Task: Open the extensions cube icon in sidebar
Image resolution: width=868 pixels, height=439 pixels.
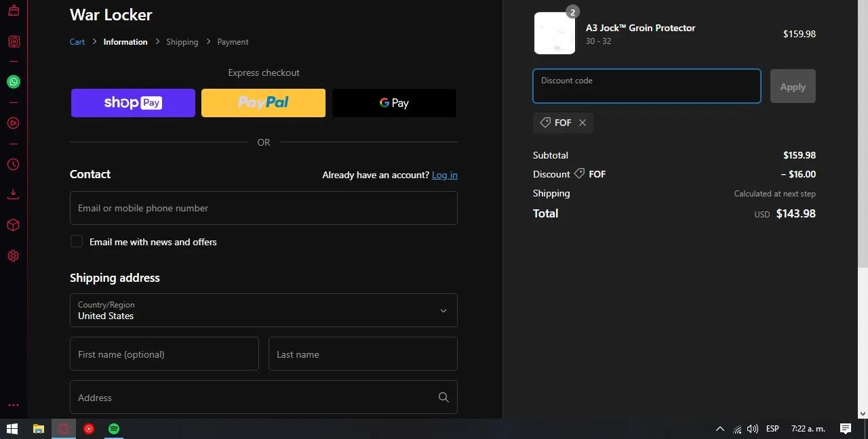Action: tap(14, 225)
